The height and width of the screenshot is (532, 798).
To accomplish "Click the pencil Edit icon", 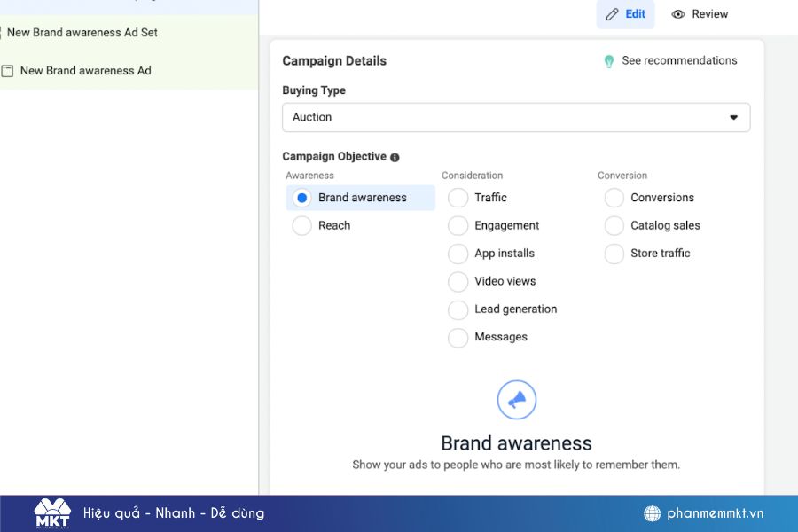I will [612, 14].
